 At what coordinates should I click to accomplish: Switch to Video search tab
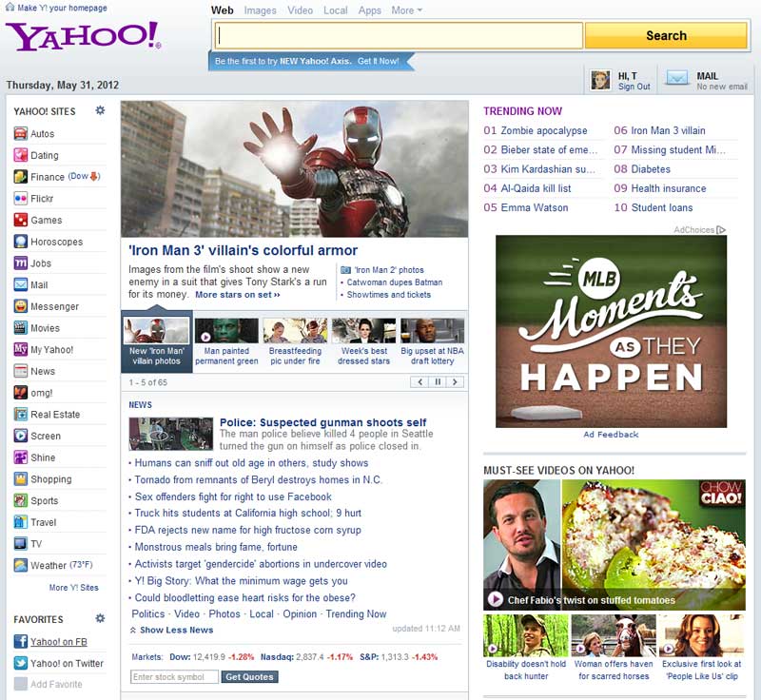[x=300, y=10]
